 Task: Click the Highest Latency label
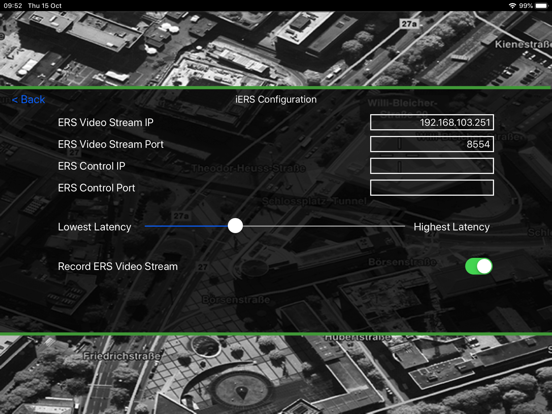tap(452, 227)
